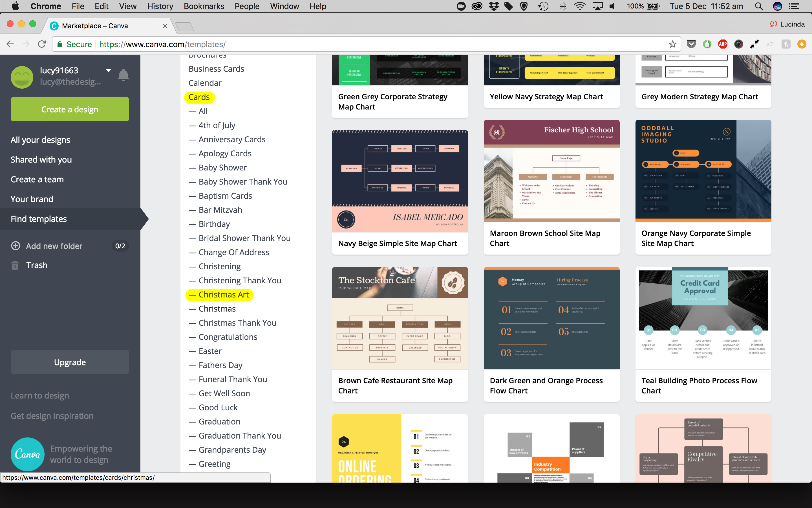Click the plus icon to add new folder

coord(16,246)
